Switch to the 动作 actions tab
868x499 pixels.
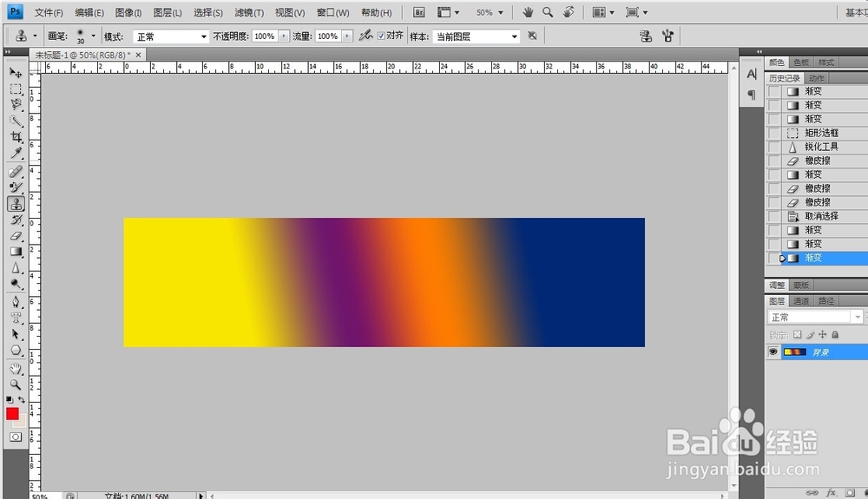[815, 78]
